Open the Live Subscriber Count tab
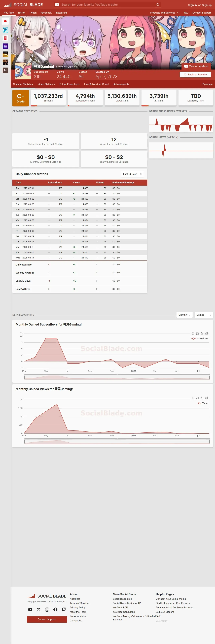Screen dimensions: 215x644 coord(96,84)
